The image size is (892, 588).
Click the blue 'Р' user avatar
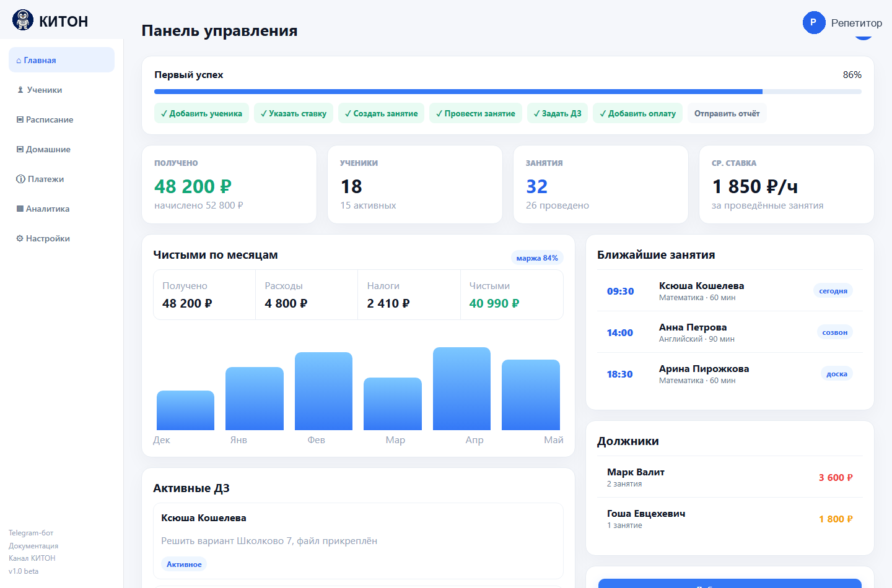click(814, 22)
